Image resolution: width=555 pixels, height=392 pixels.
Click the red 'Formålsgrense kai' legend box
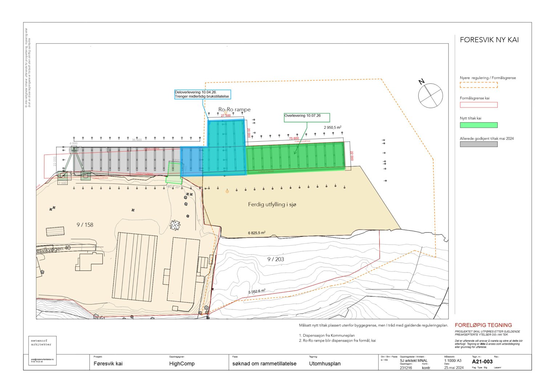tap(478, 105)
